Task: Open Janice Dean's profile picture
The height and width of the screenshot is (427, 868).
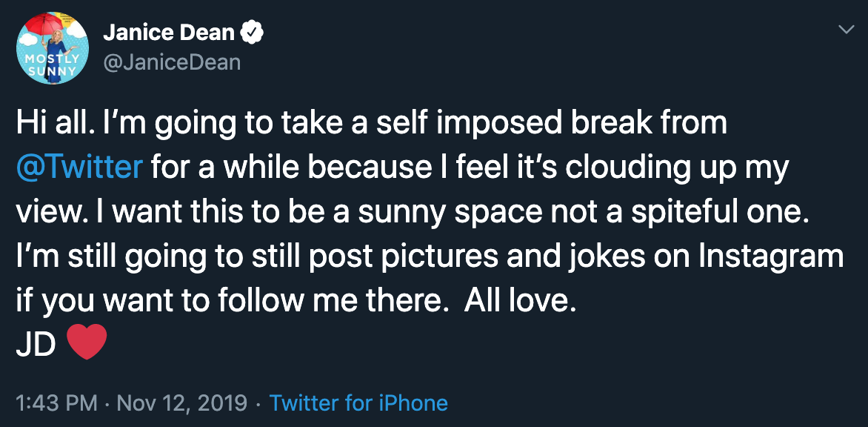Action: click(x=53, y=48)
